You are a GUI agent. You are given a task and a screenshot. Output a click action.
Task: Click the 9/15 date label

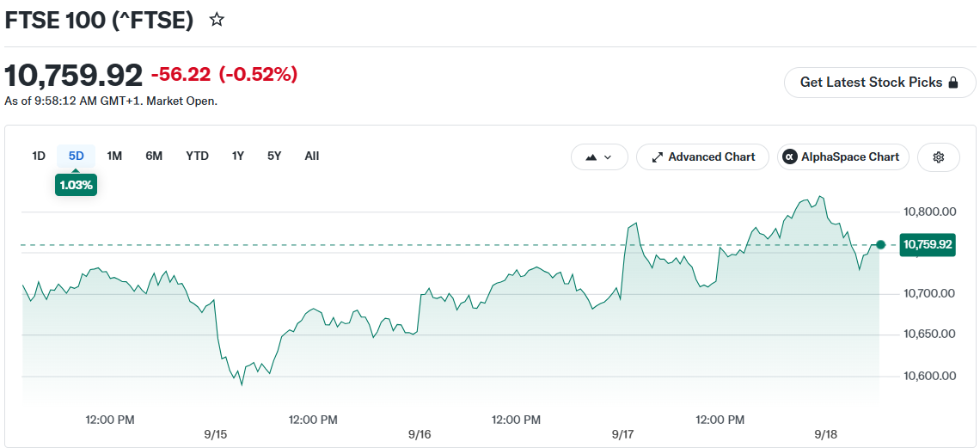[215, 434]
